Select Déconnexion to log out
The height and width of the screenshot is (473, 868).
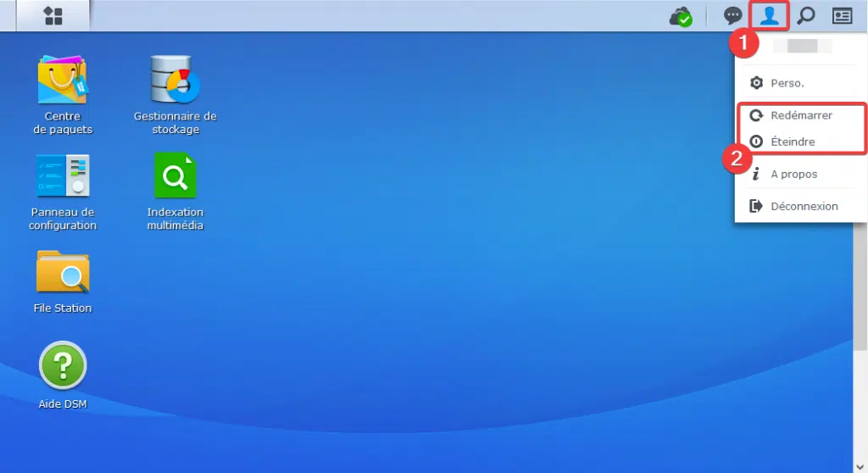pyautogui.click(x=800, y=206)
